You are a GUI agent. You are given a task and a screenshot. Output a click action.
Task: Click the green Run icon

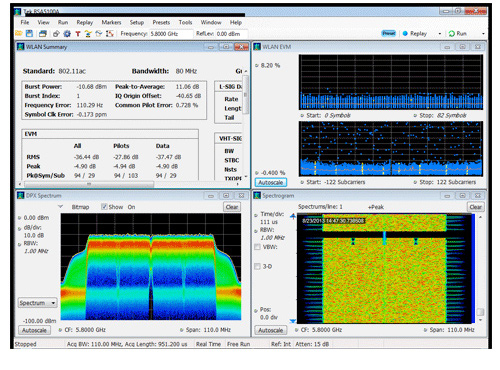452,33
